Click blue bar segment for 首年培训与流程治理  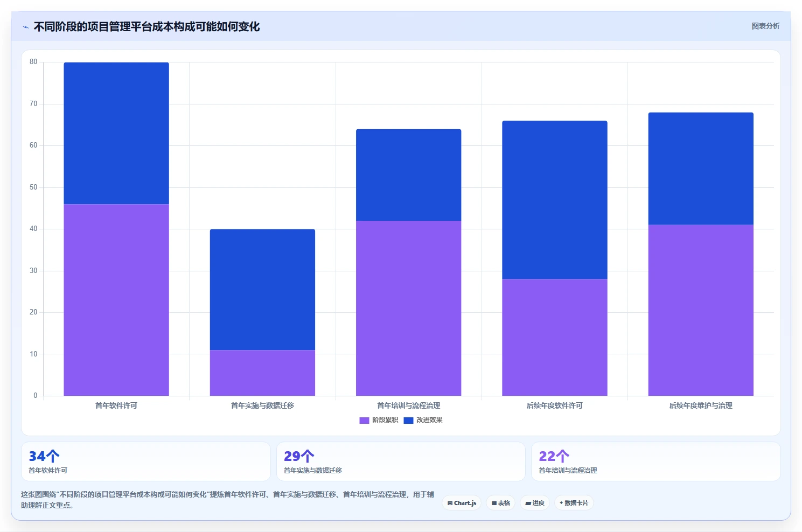tap(408, 175)
